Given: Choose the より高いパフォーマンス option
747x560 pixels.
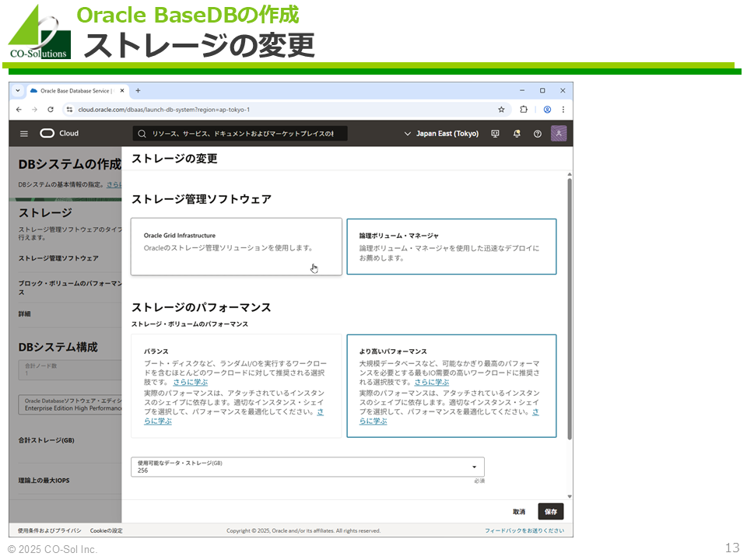Looking at the screenshot, I should 451,387.
